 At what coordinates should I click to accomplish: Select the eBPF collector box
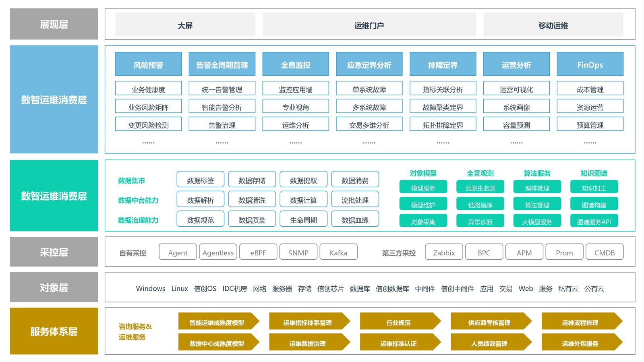[x=258, y=252]
